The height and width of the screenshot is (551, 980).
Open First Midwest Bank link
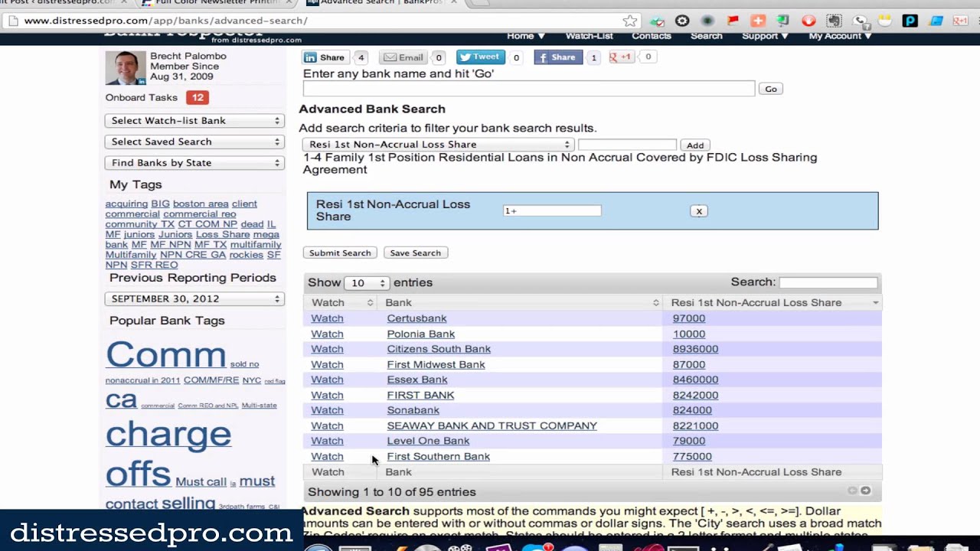(436, 364)
